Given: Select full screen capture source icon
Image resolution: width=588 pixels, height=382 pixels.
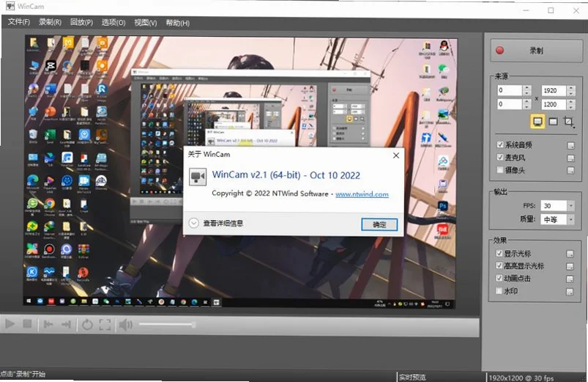Looking at the screenshot, I should pyautogui.click(x=537, y=121).
